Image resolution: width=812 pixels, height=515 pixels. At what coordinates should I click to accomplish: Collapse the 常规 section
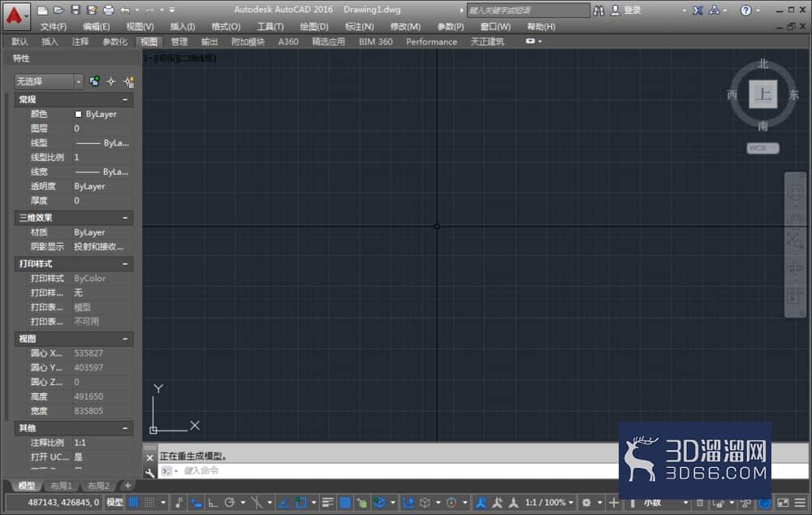click(125, 99)
